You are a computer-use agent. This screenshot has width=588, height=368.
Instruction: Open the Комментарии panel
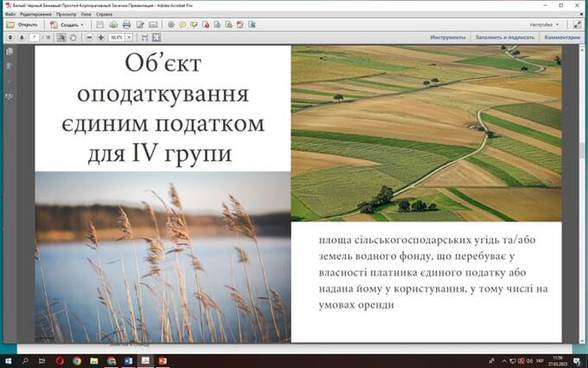[x=562, y=37]
